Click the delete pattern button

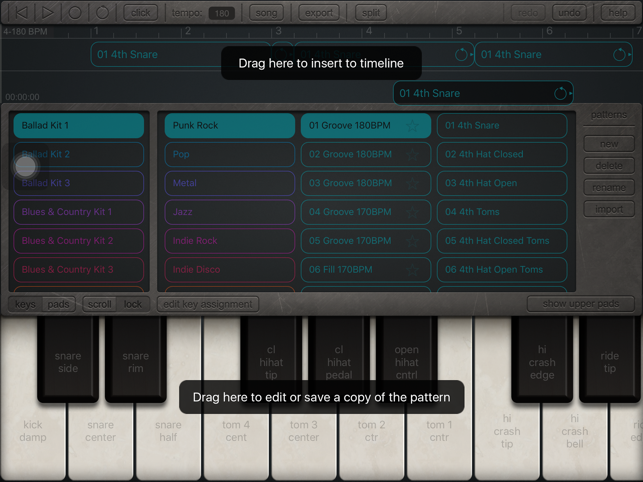coord(609,166)
